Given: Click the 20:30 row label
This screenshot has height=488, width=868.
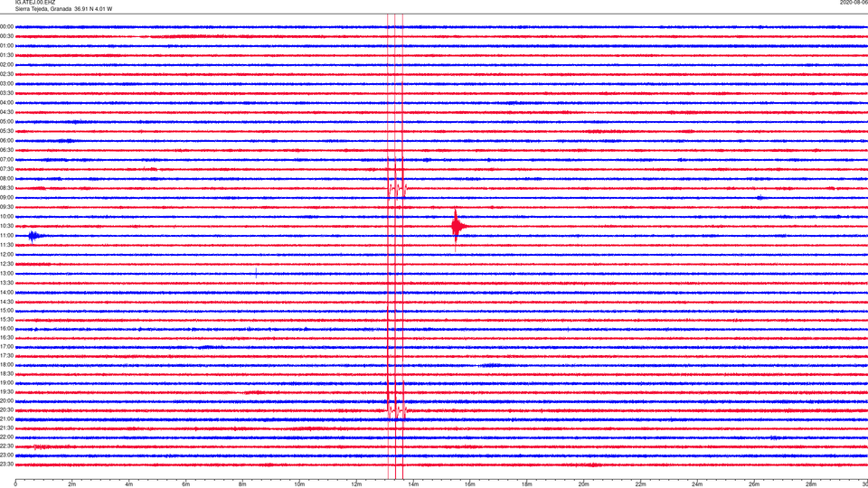Looking at the screenshot, I should 6,410.
